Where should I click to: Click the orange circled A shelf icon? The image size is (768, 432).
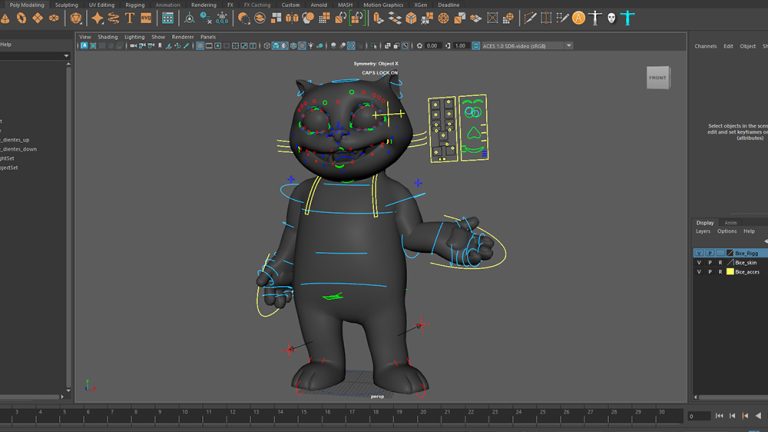pos(579,18)
